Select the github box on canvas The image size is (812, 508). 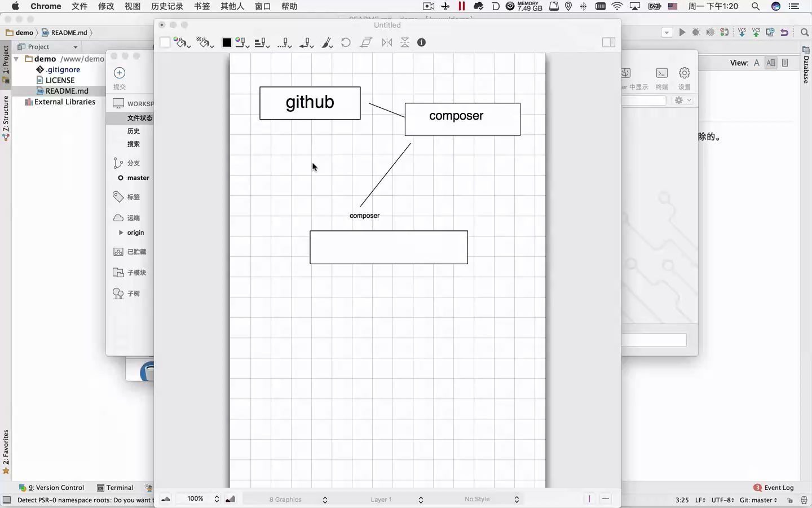310,103
